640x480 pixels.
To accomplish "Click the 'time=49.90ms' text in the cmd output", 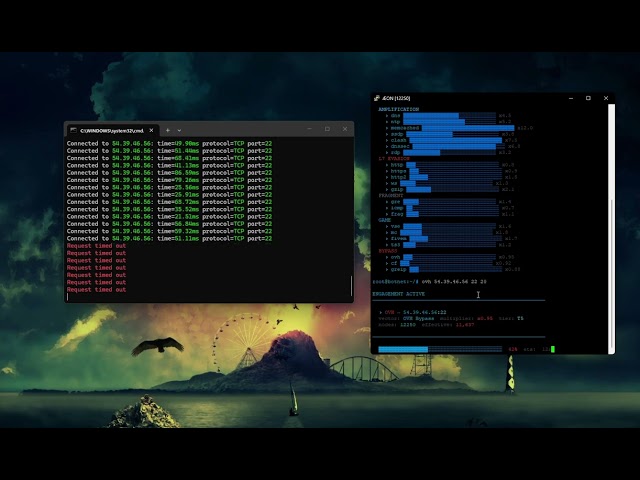I will tap(178, 144).
